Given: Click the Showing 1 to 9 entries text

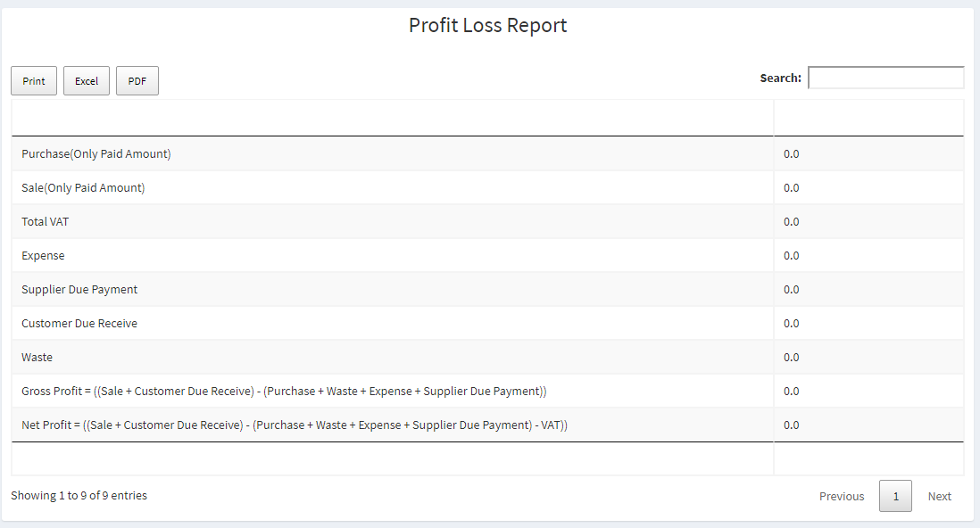Looking at the screenshot, I should [79, 496].
